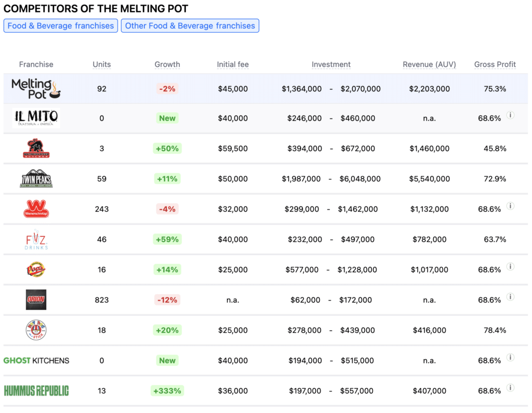The image size is (532, 413).
Task: Select the $782,000 revenue value
Action: (429, 239)
